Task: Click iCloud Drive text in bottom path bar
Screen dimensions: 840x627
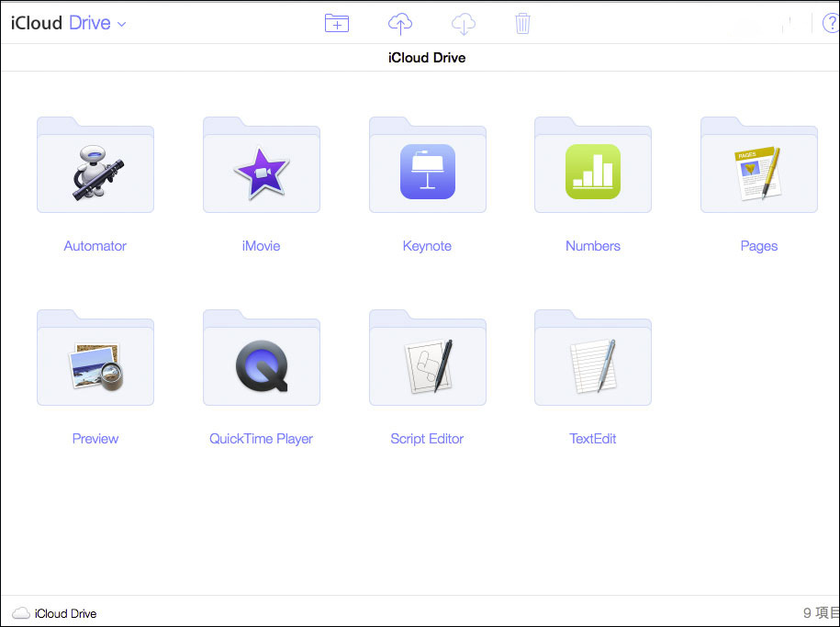Action: [66, 613]
